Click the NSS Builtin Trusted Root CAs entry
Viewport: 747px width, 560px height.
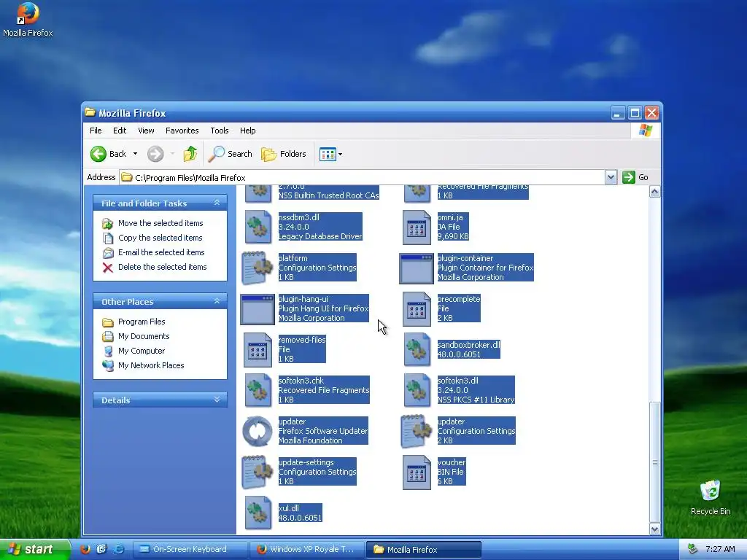tap(329, 195)
